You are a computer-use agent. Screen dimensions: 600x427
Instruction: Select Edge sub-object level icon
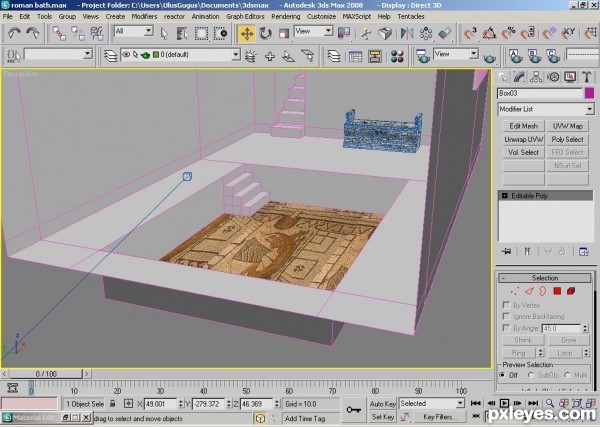(529, 292)
